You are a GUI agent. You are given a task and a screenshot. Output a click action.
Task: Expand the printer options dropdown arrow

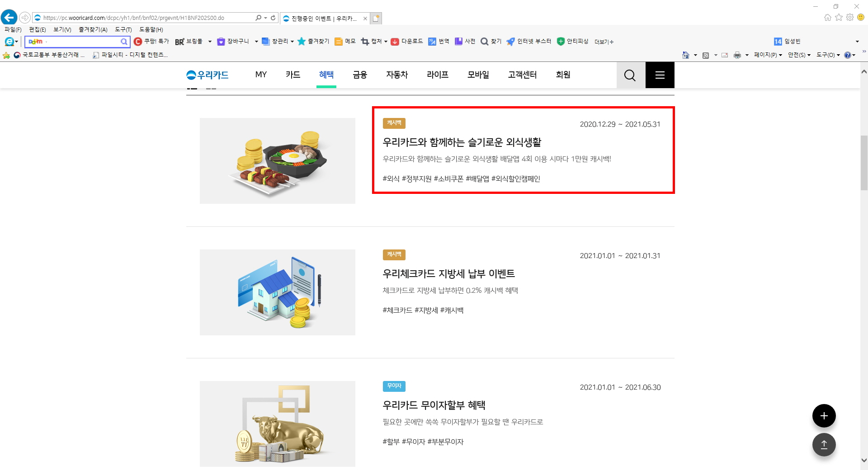(747, 55)
